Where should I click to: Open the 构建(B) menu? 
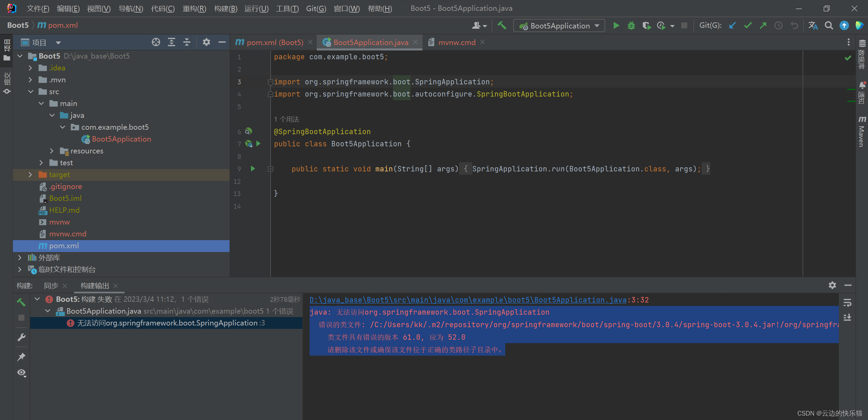(x=225, y=8)
